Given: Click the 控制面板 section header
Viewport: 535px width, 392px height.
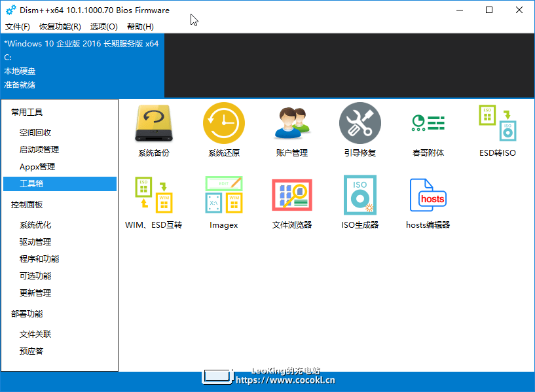Looking at the screenshot, I should click(x=27, y=205).
